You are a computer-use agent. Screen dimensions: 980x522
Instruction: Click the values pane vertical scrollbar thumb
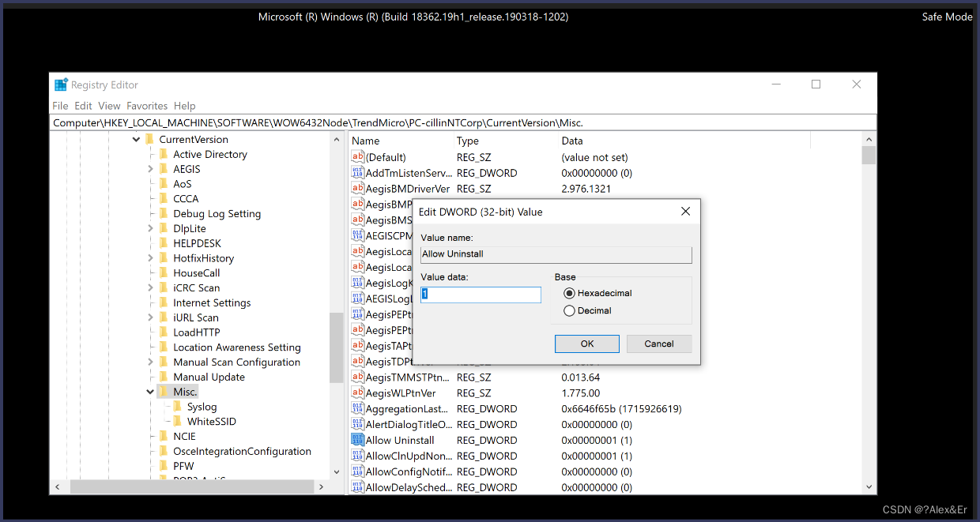[869, 155]
